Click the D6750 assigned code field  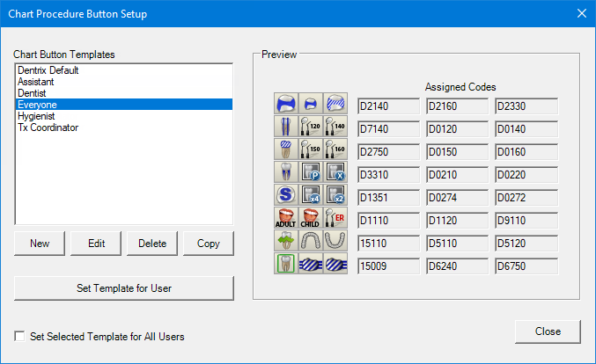click(x=526, y=266)
